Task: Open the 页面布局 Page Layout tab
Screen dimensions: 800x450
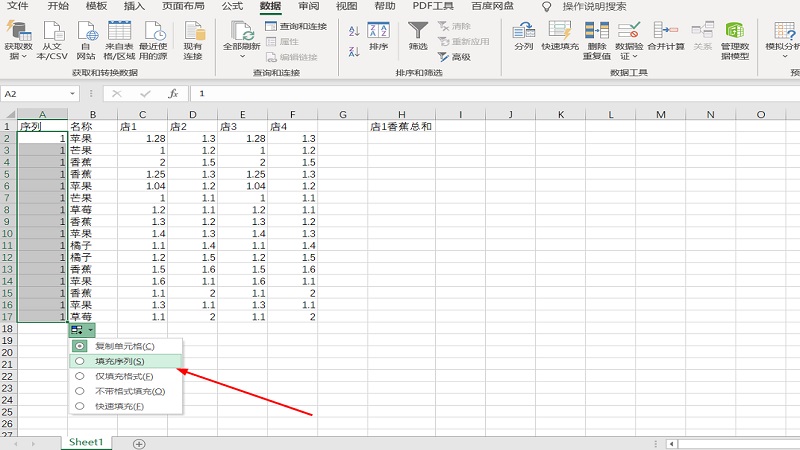Action: (x=185, y=6)
